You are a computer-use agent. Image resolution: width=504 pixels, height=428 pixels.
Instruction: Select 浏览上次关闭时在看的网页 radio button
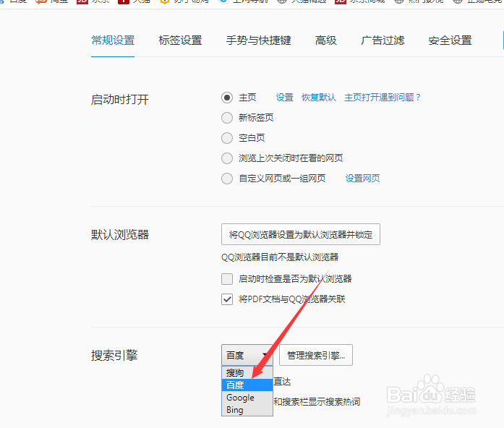227,158
